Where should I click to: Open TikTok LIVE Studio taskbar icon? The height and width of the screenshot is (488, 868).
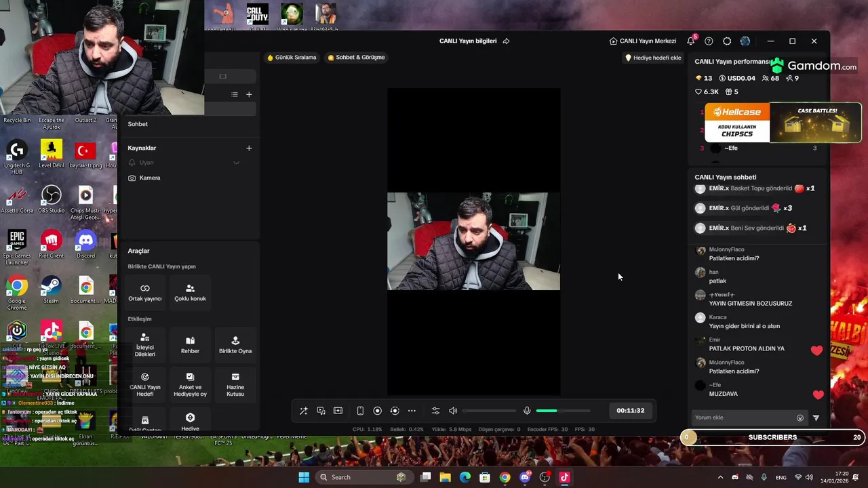tap(564, 477)
